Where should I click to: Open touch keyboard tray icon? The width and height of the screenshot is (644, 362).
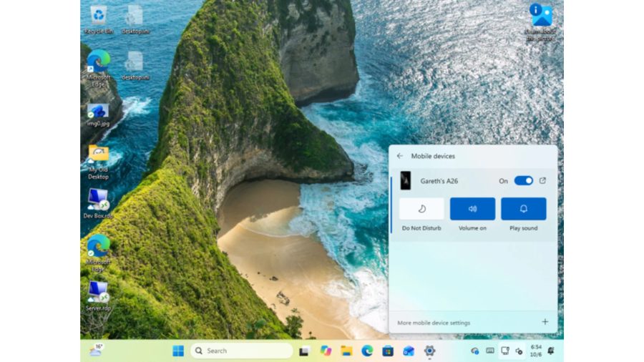(490, 351)
